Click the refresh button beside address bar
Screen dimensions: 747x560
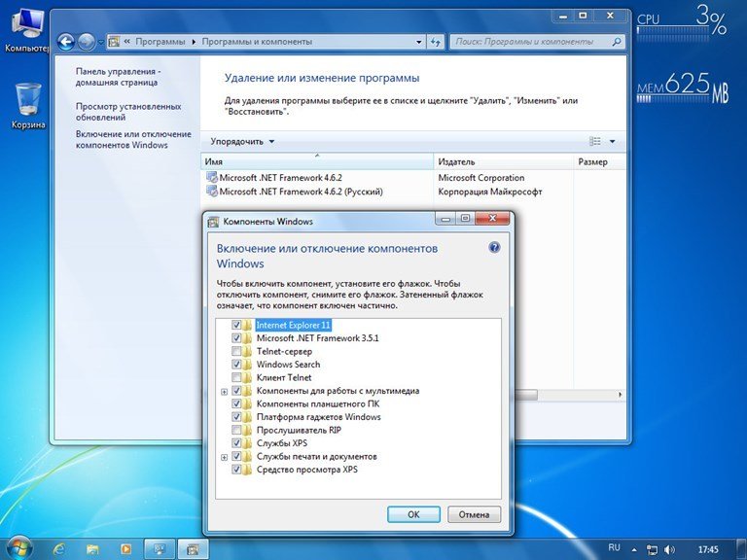pyautogui.click(x=436, y=42)
